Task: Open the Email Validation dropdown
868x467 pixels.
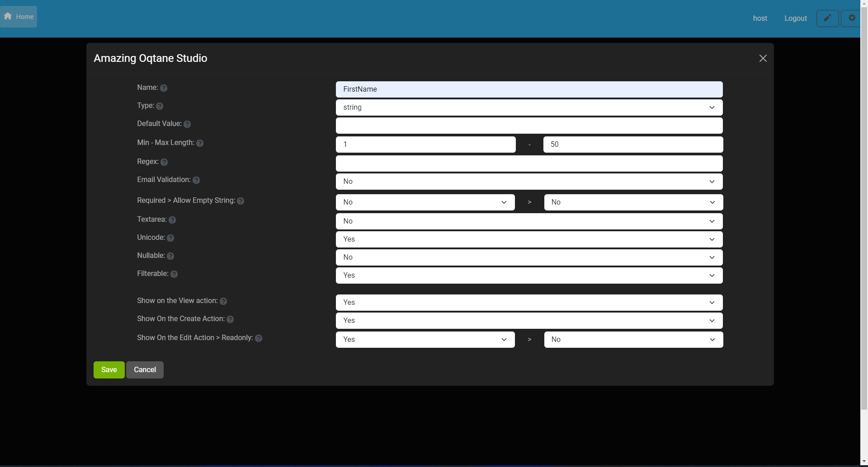Action: pos(529,182)
